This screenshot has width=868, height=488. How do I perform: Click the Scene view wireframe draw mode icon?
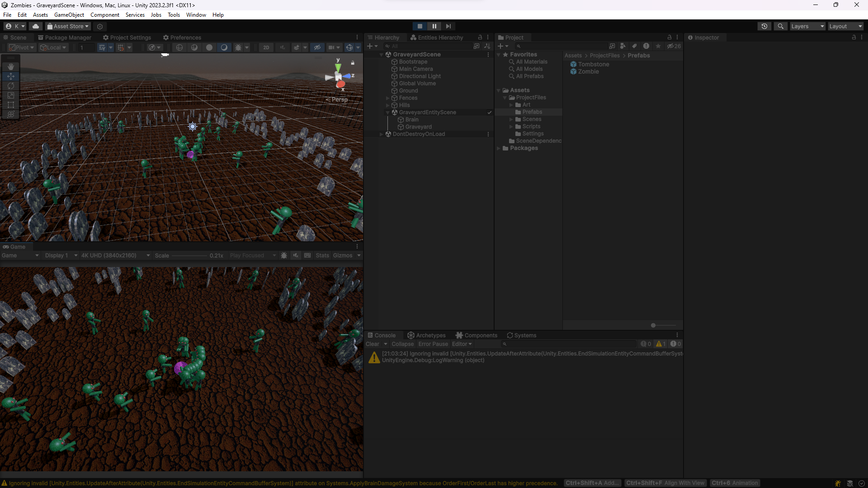[x=179, y=47]
